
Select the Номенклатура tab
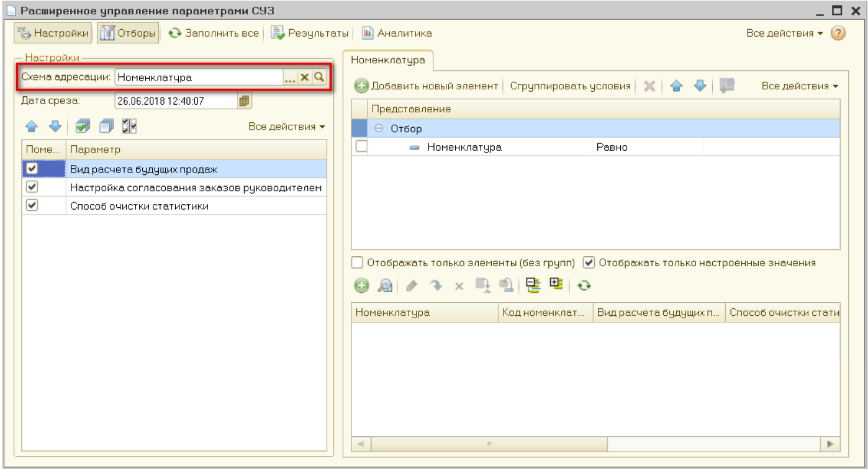click(x=388, y=60)
